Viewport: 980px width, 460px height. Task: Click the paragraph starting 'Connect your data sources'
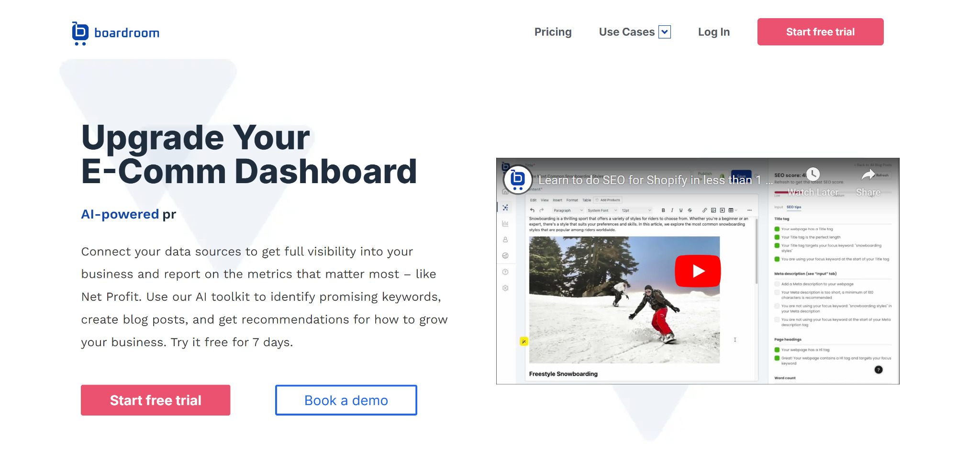point(264,297)
